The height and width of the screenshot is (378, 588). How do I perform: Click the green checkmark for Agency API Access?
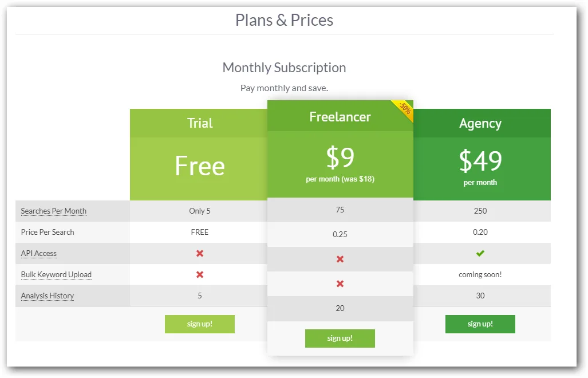click(x=480, y=254)
